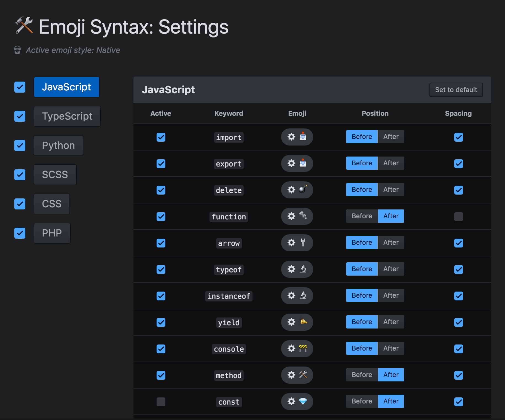Set const position to Before
Screen dimensions: 505x420
362,401
